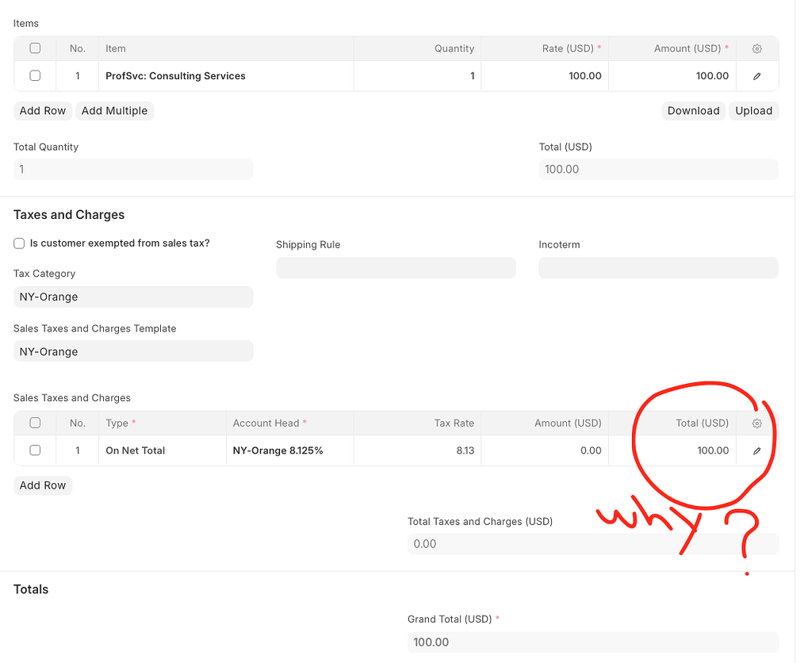
Task: Edit the On Net Total tax row pencil
Action: tap(756, 450)
